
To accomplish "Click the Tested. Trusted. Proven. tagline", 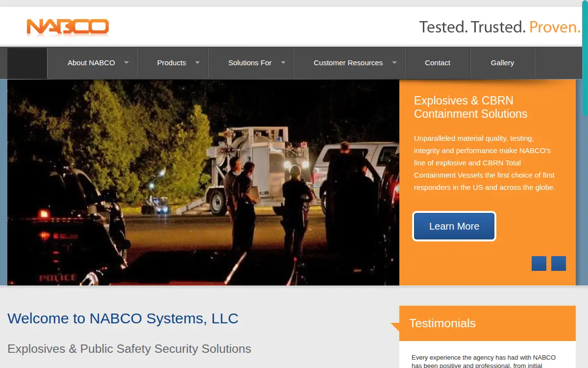I will [x=500, y=27].
